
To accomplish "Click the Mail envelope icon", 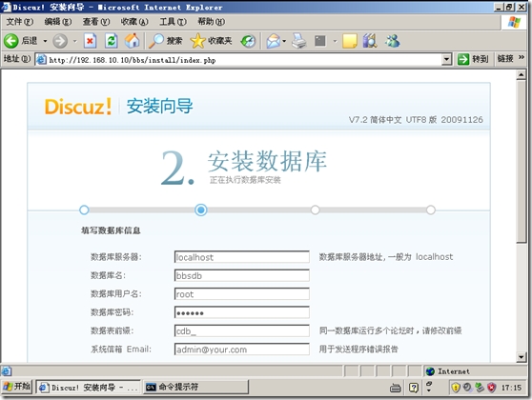I will 273,41.
